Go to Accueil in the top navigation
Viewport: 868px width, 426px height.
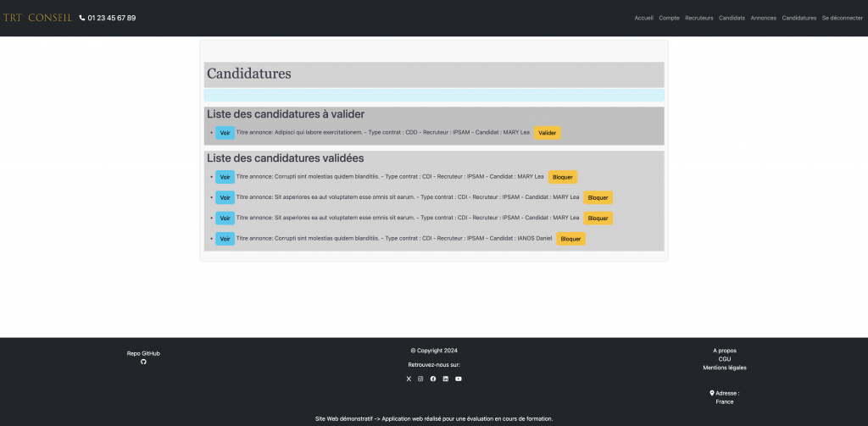pos(644,18)
